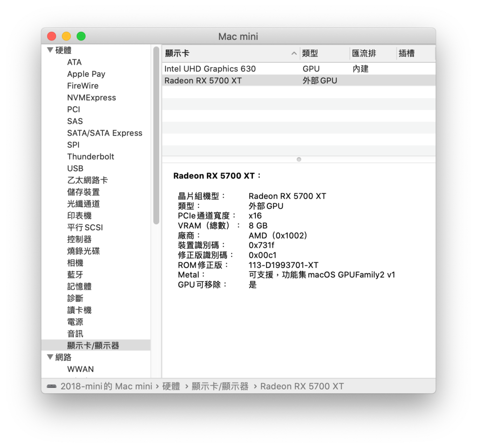
Task: Select 音訊 in the sidebar
Action: coord(75,334)
